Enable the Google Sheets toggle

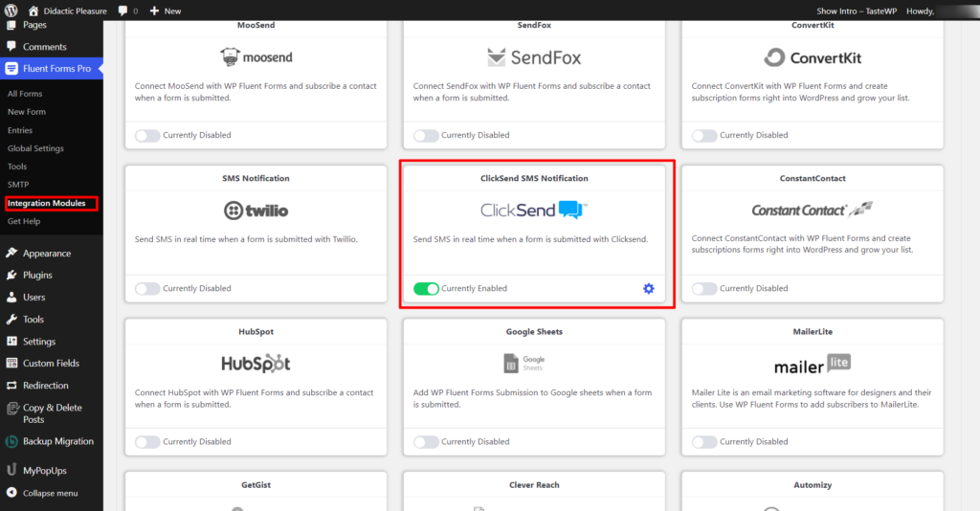tap(426, 442)
